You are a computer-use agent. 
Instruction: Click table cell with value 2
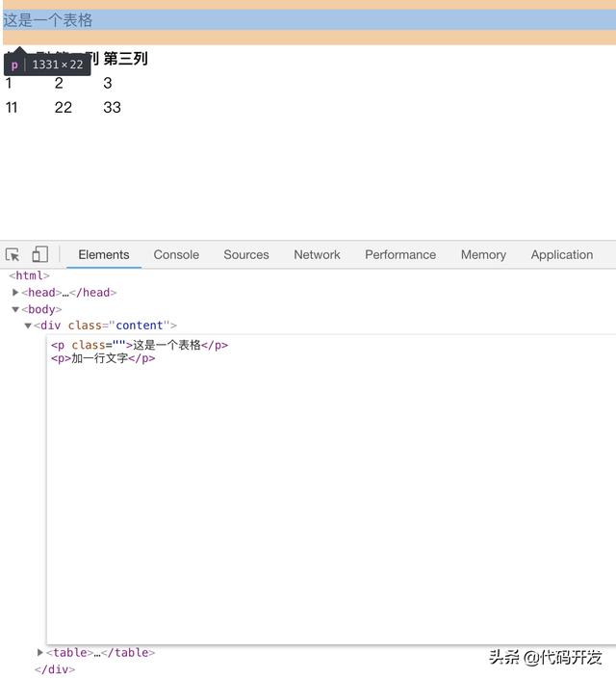(x=59, y=83)
